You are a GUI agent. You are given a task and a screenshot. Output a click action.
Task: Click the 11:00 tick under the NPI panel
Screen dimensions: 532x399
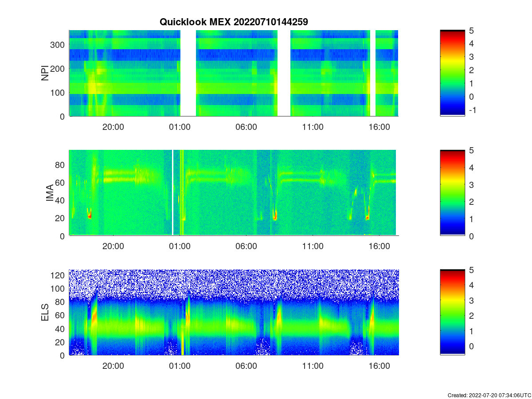(313, 127)
